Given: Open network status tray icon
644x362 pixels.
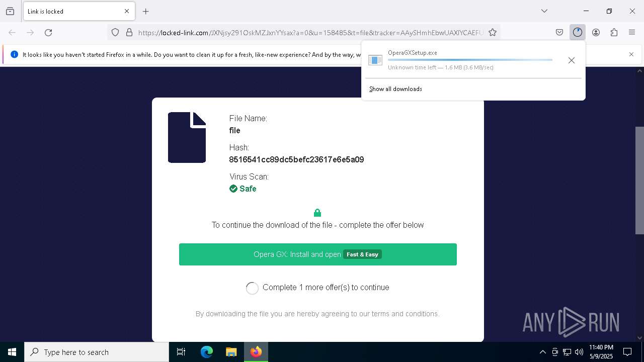Looking at the screenshot, I should coord(567,352).
